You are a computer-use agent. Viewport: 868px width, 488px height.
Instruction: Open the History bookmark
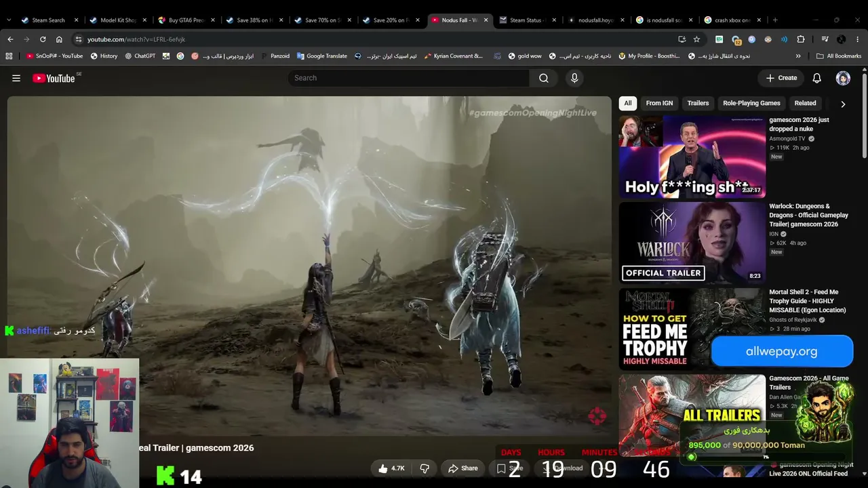(104, 56)
